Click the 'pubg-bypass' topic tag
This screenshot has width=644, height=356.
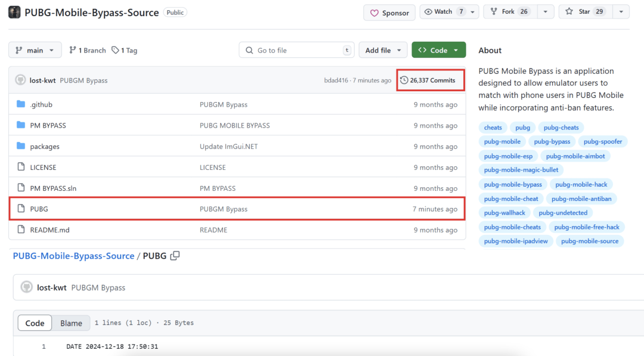pyautogui.click(x=552, y=142)
